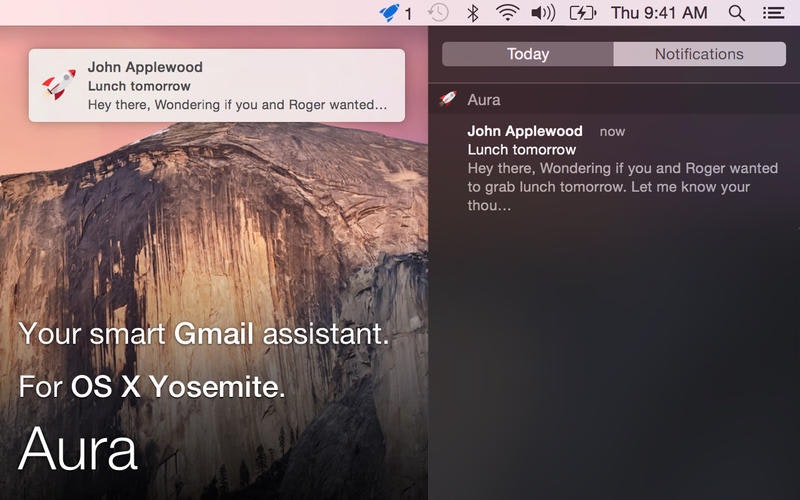Click the Aura rocket icon in Notification Center

[x=448, y=98]
